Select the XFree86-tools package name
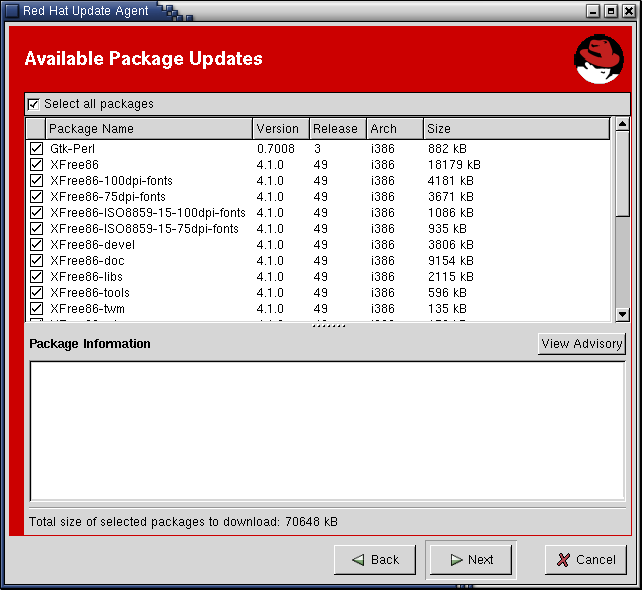Image resolution: width=642 pixels, height=590 pixels. 90,292
